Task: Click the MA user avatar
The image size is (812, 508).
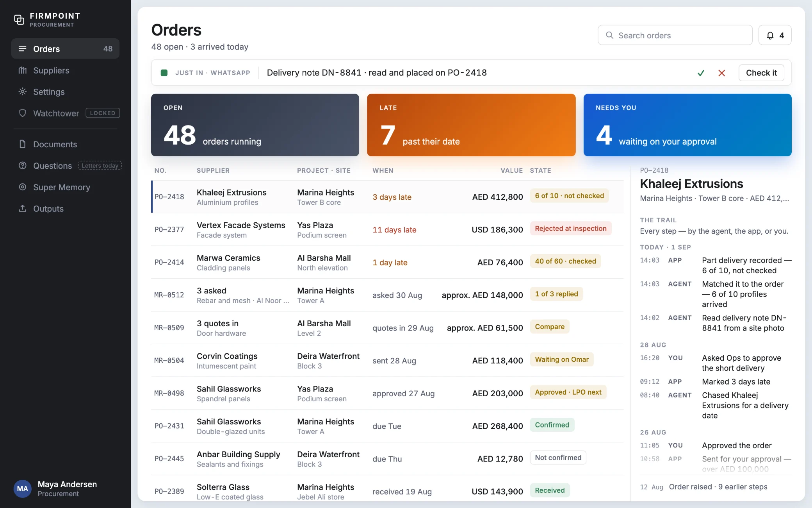Action: [x=23, y=489]
